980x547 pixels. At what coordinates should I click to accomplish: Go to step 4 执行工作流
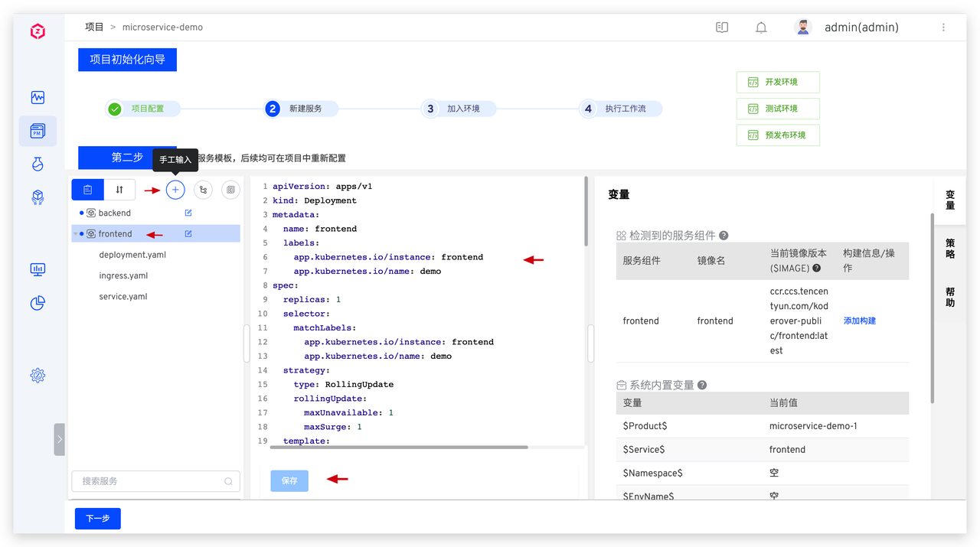click(x=620, y=109)
